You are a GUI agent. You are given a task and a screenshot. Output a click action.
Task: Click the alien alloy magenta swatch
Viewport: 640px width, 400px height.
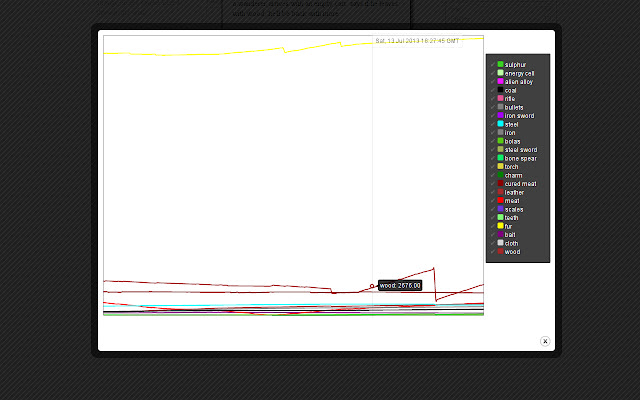[x=500, y=81]
